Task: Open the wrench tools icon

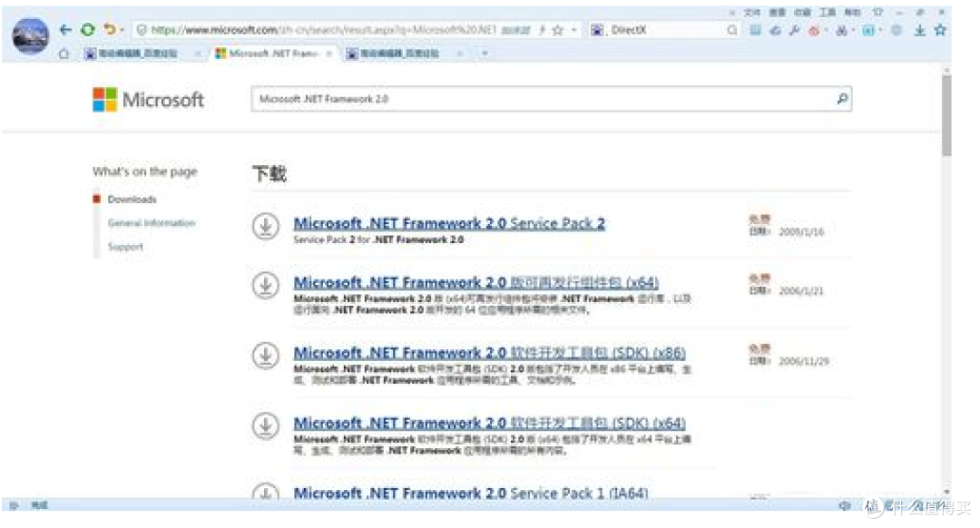Action: 794,30
